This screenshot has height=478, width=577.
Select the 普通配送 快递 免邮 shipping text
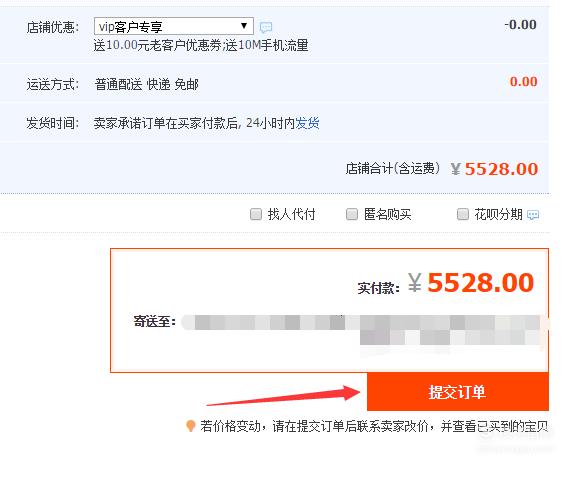[x=146, y=84]
